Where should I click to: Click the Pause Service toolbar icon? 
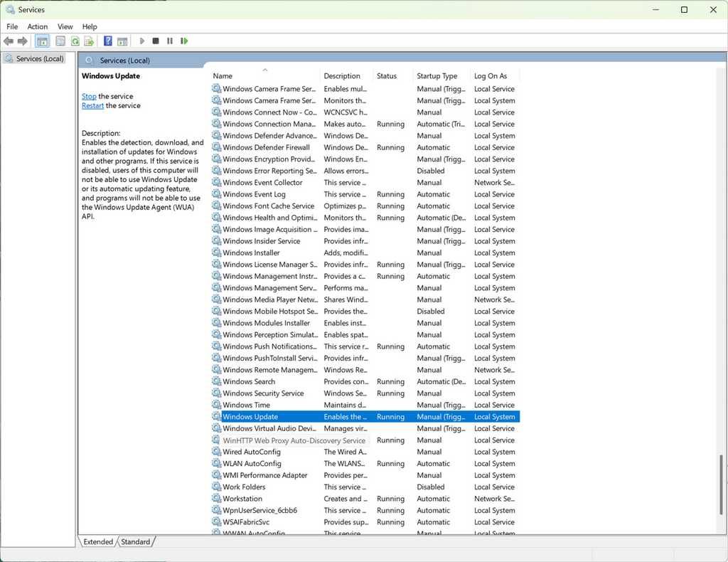tap(170, 41)
